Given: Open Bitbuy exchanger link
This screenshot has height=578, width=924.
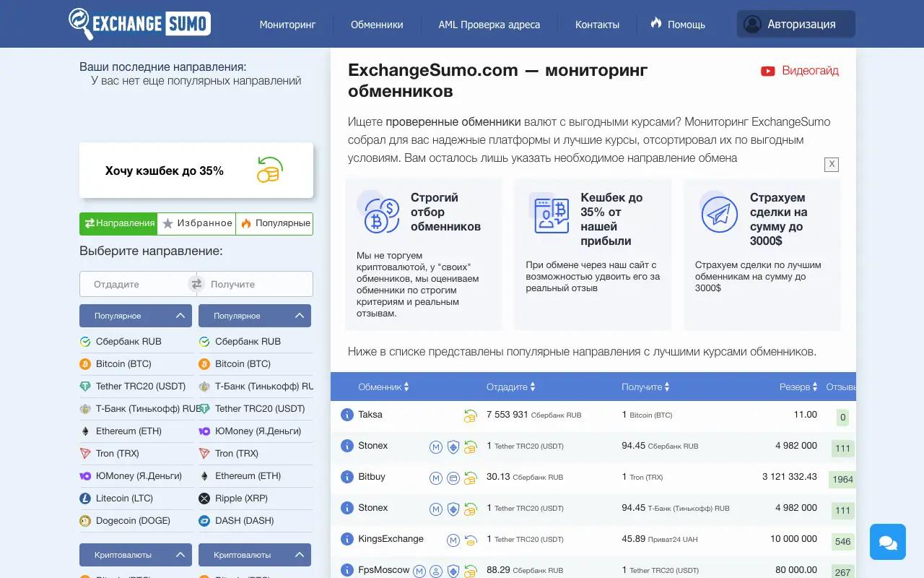Looking at the screenshot, I should (372, 477).
